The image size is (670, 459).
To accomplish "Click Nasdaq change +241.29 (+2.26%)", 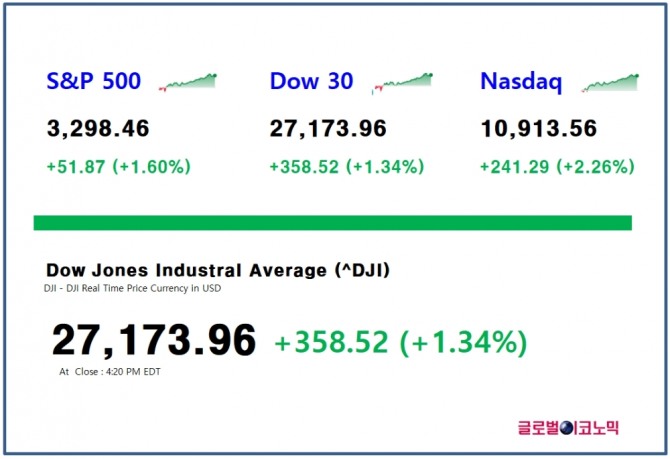I will pyautogui.click(x=557, y=166).
